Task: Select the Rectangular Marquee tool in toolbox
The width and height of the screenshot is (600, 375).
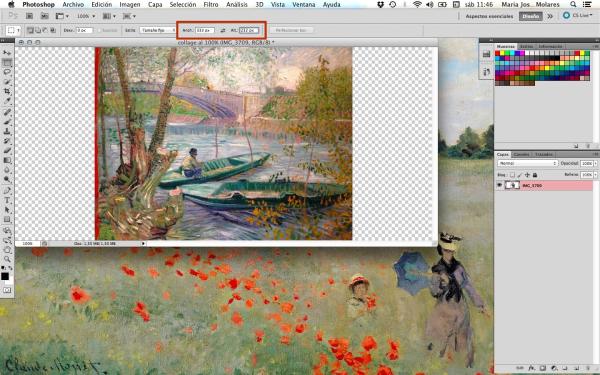Action: pos(7,62)
